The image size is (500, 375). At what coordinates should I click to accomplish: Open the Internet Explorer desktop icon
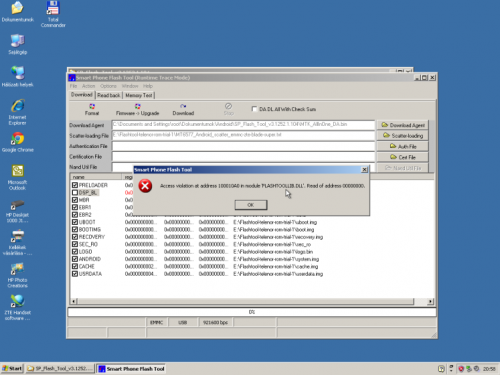17,112
